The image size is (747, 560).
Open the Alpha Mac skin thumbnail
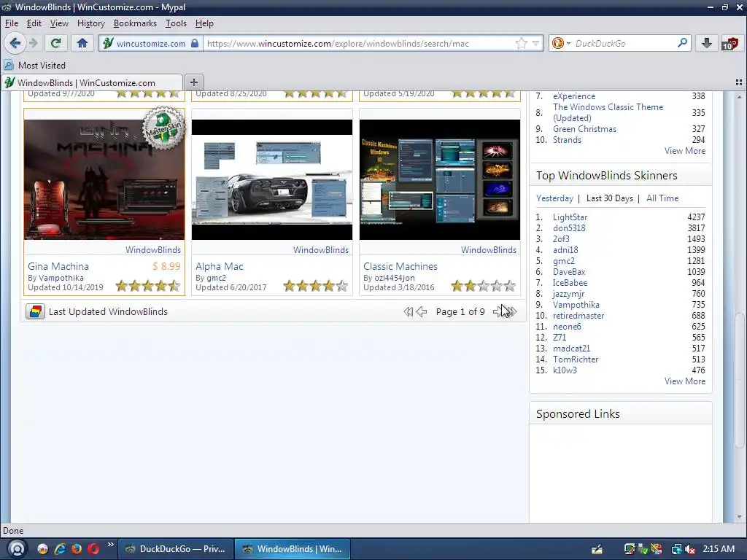[272, 179]
